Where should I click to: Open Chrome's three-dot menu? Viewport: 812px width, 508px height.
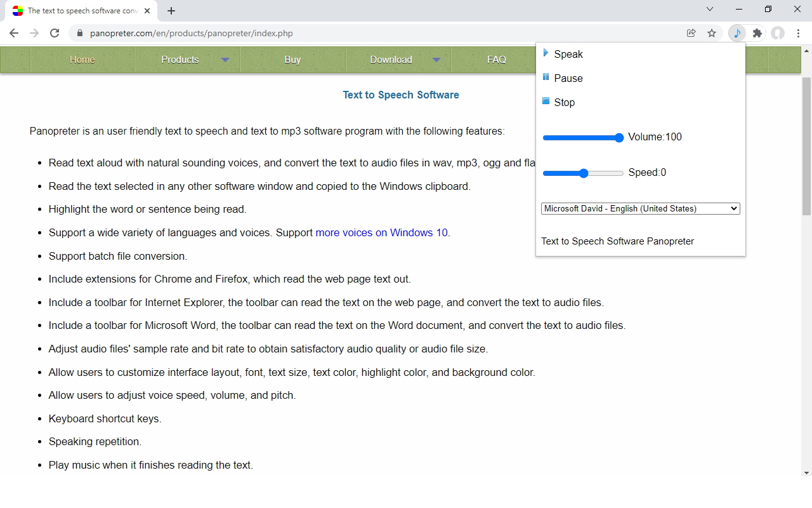tap(798, 33)
